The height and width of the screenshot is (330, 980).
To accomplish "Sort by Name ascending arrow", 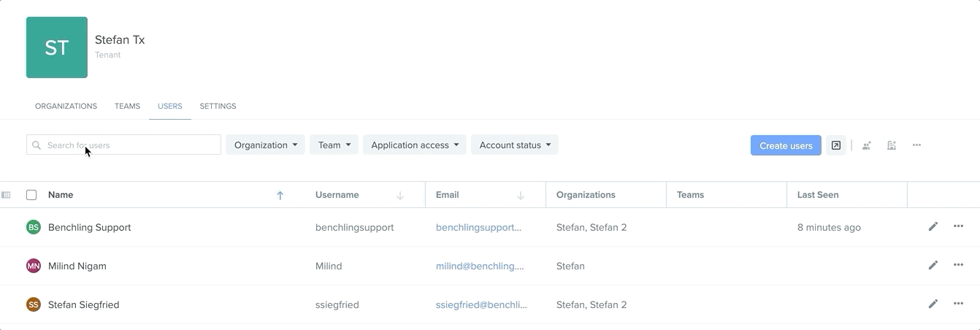I will tap(280, 196).
